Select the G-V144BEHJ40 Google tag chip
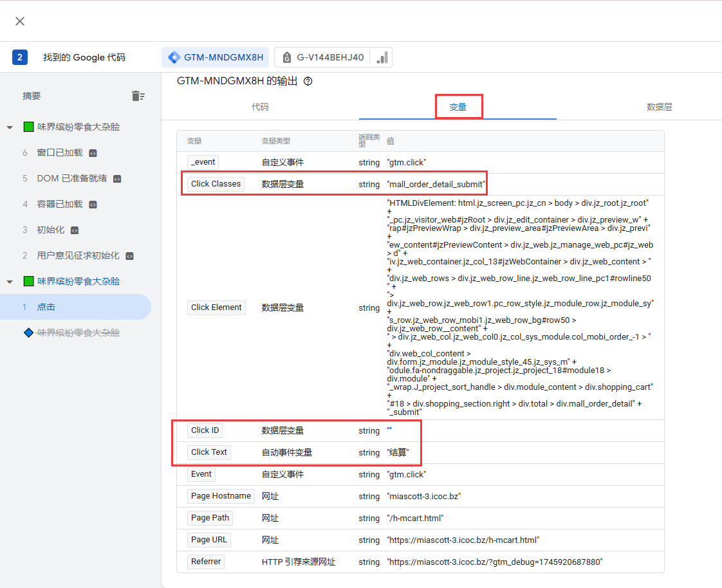Image resolution: width=722 pixels, height=588 pixels. click(x=323, y=57)
